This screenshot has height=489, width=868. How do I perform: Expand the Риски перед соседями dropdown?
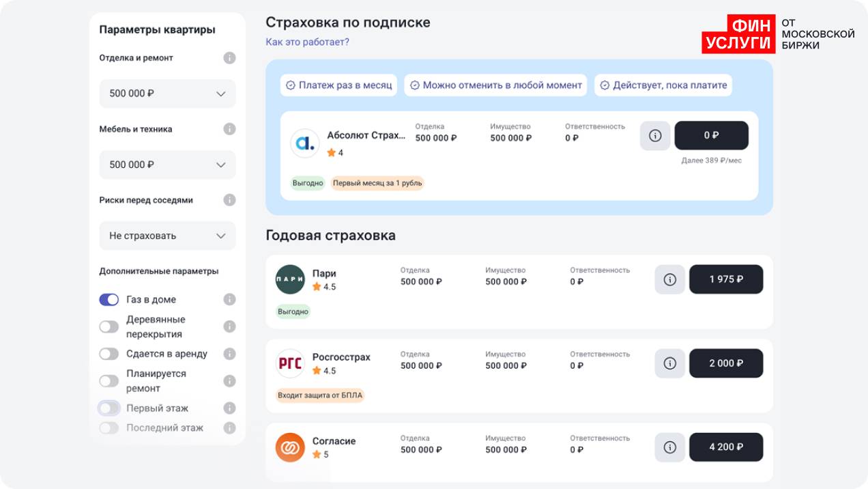(167, 236)
